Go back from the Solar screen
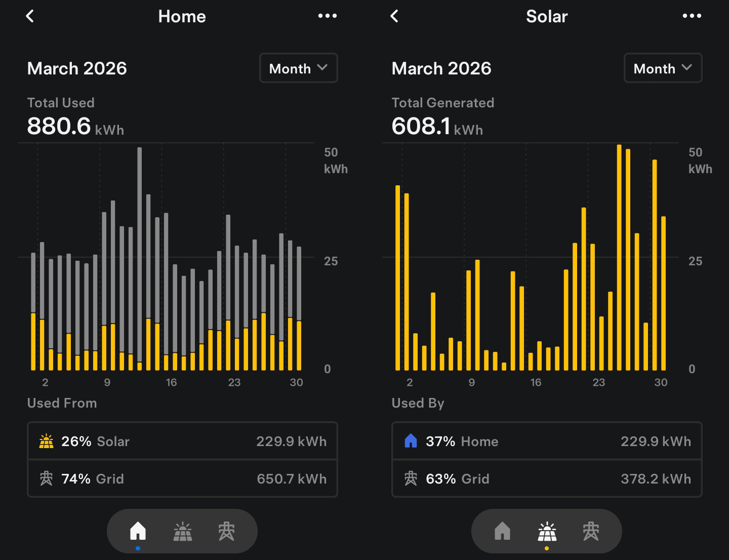729x560 pixels. click(x=394, y=16)
